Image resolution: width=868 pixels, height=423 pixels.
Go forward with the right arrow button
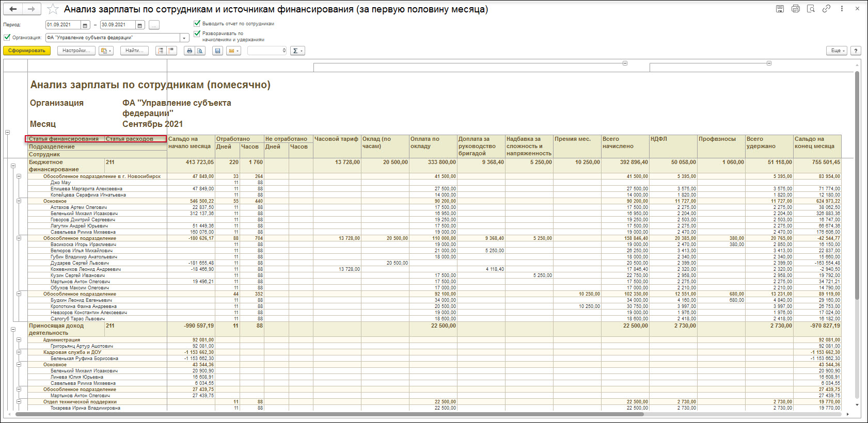31,9
